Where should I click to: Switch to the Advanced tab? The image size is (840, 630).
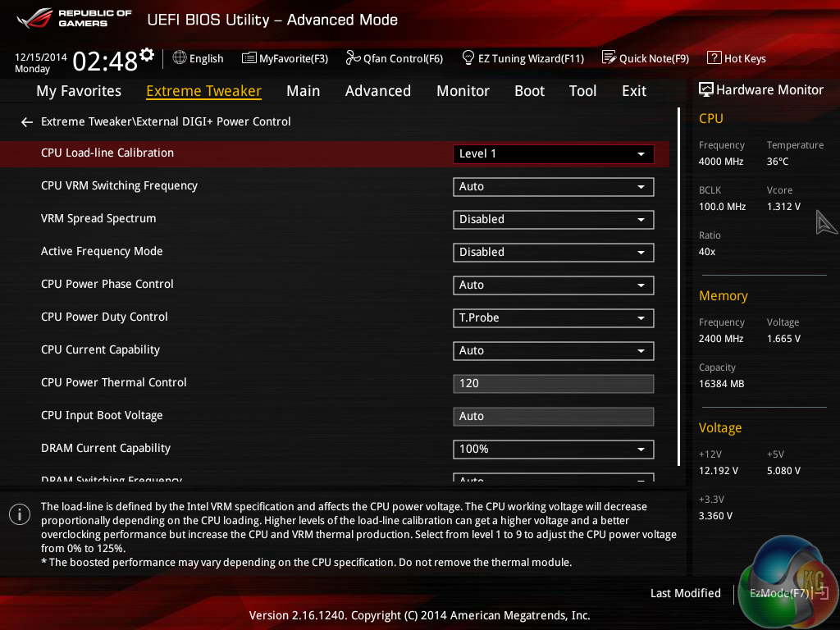point(377,91)
